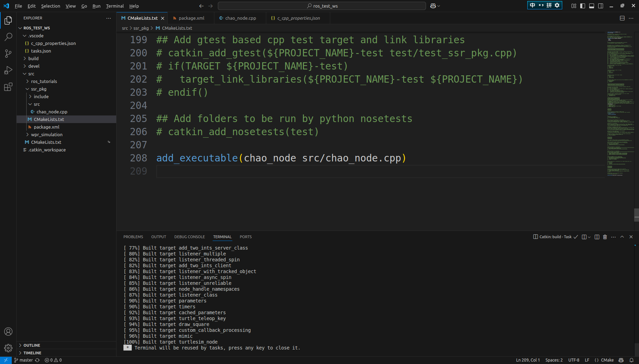Toggle the bottom panel layout button
639x364 pixels.
click(592, 6)
